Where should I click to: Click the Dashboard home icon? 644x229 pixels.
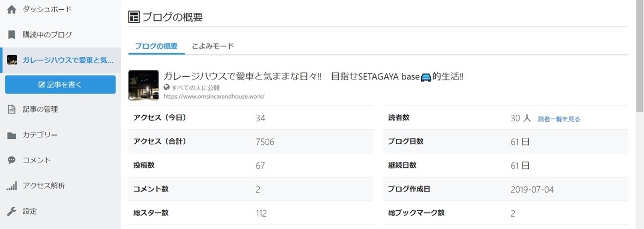(12, 9)
